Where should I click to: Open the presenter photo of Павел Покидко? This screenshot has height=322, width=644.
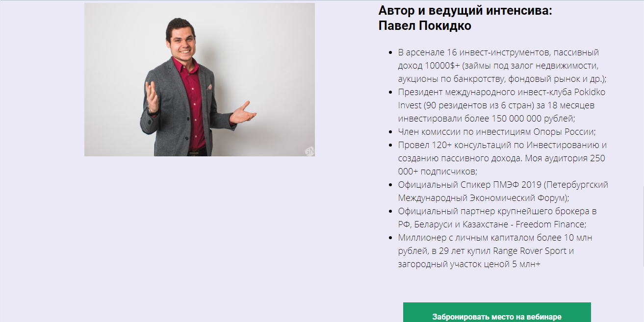point(200,79)
